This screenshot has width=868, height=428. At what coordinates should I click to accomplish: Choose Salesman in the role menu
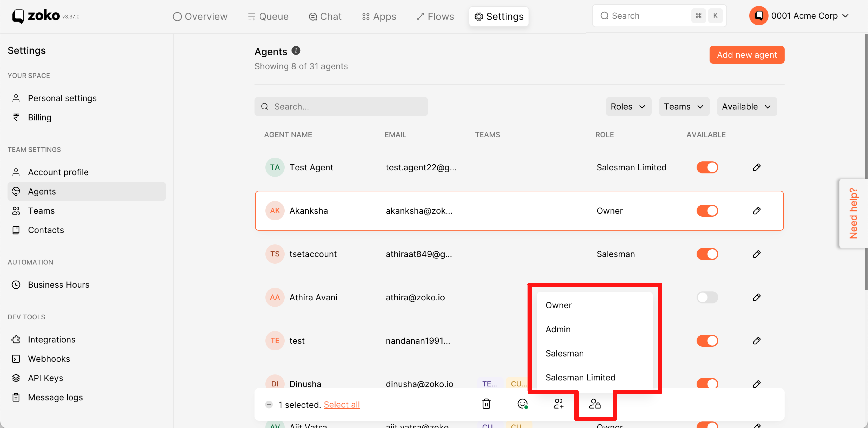(594, 353)
